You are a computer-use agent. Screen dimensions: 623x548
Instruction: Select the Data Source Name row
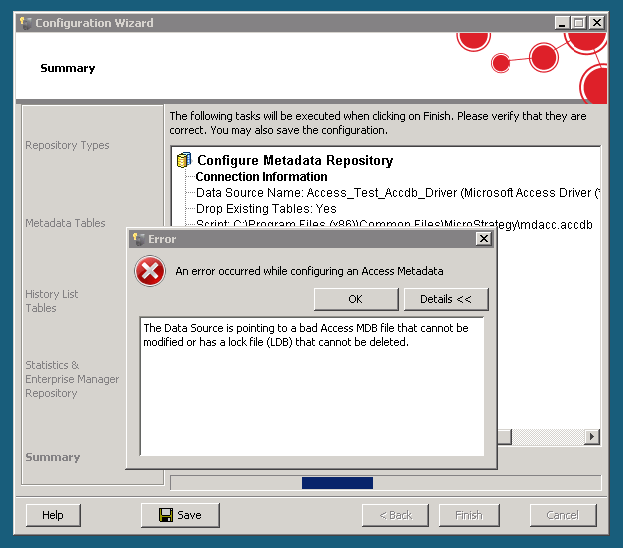coord(397,193)
